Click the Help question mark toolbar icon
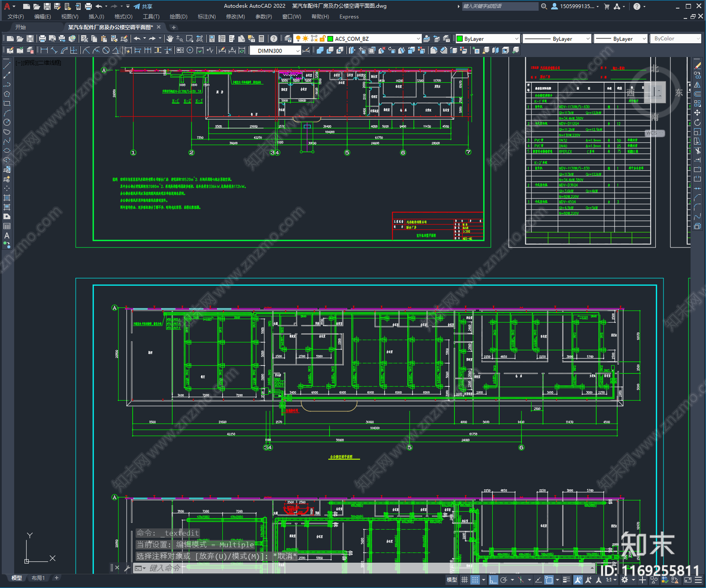Viewport: 706px width, 588px height. 274,39
